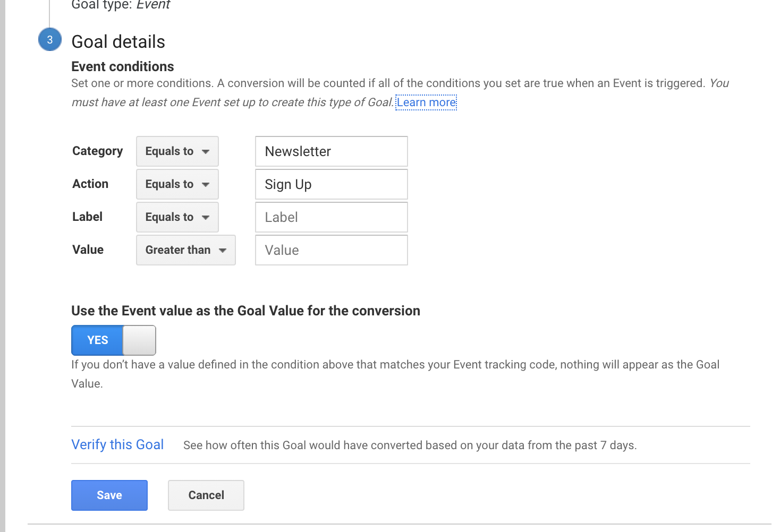
Task: Focus the Action field containing Sign Up
Action: [x=331, y=184]
